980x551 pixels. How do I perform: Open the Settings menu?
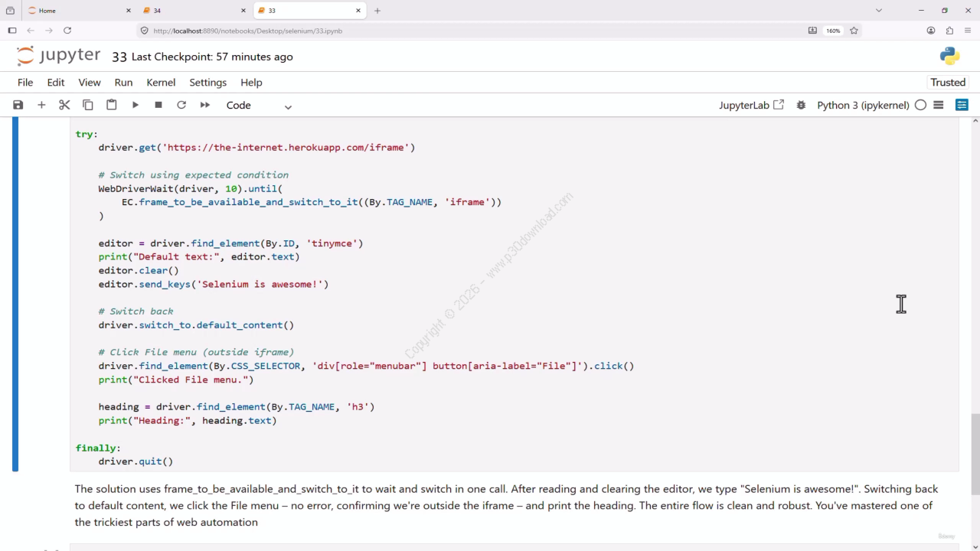coord(208,83)
